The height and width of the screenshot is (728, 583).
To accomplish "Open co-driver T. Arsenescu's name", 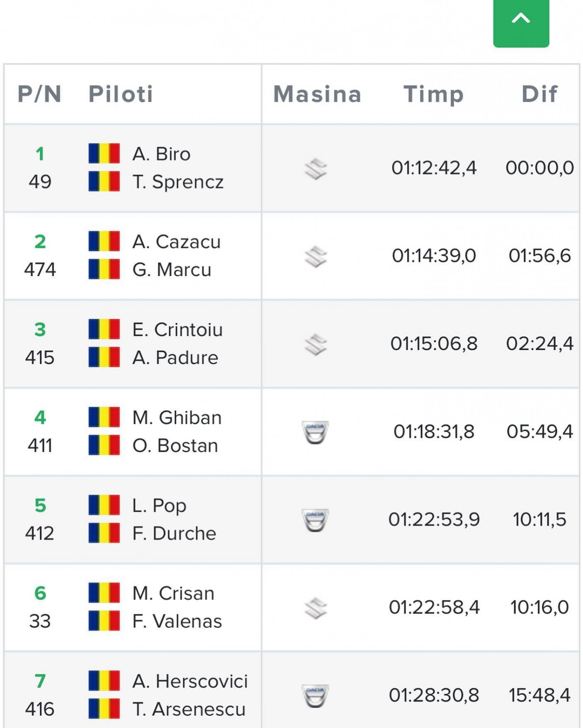I will [x=189, y=709].
